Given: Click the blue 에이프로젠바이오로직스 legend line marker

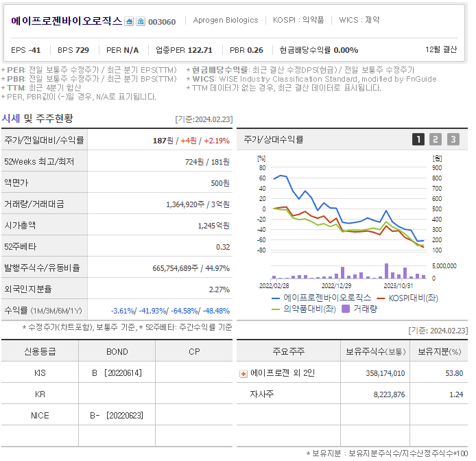Looking at the screenshot, I should pos(275,298).
